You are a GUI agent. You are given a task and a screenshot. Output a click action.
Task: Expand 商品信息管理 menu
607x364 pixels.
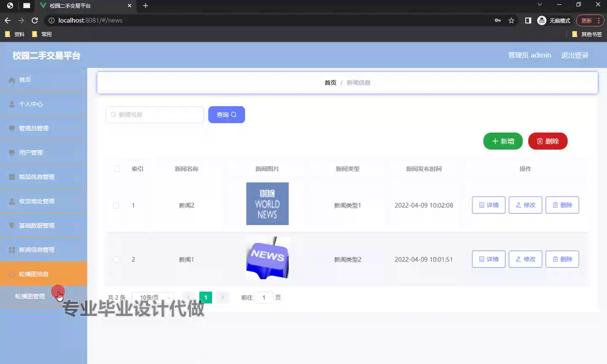(x=43, y=177)
